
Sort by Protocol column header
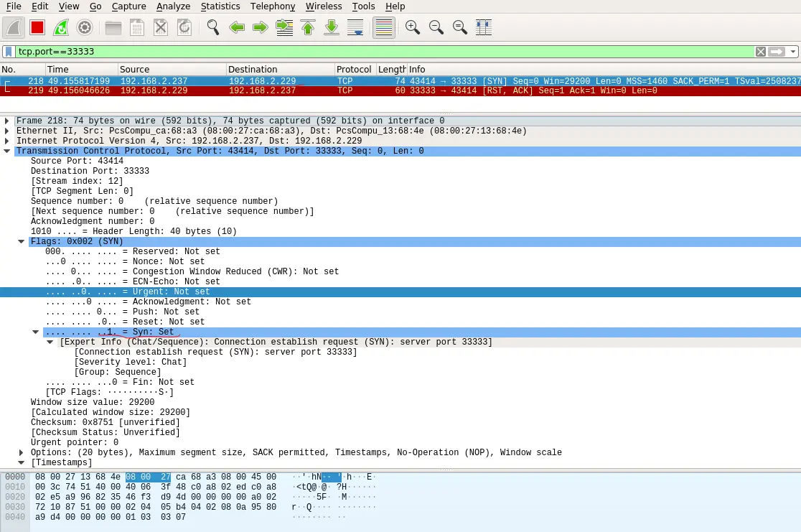click(x=355, y=70)
